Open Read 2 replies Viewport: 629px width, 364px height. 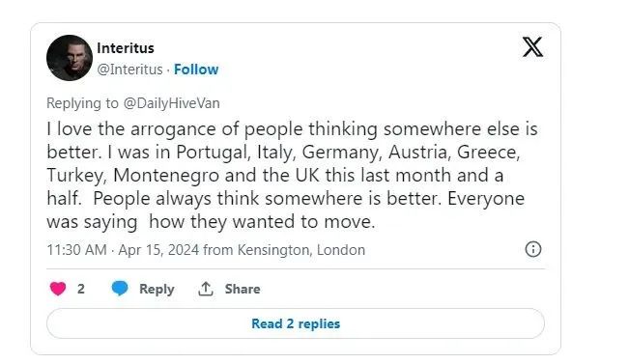(296, 323)
